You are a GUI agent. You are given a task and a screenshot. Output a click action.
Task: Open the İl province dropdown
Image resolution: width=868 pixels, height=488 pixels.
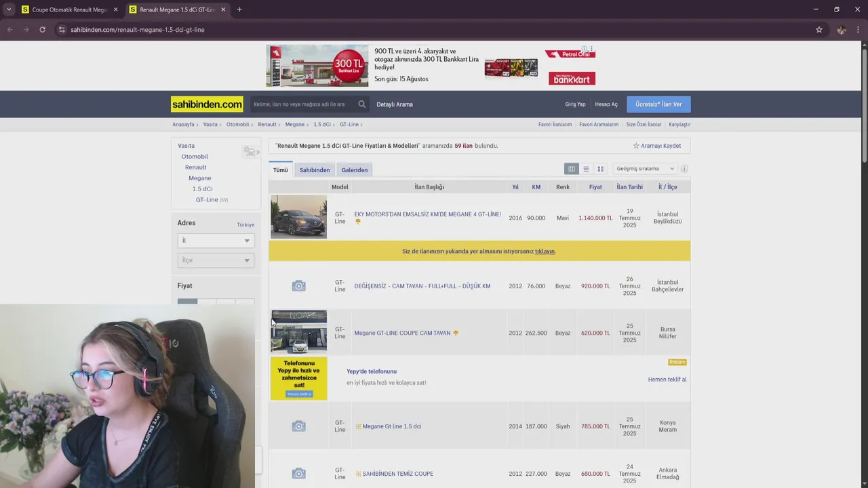pyautogui.click(x=216, y=241)
